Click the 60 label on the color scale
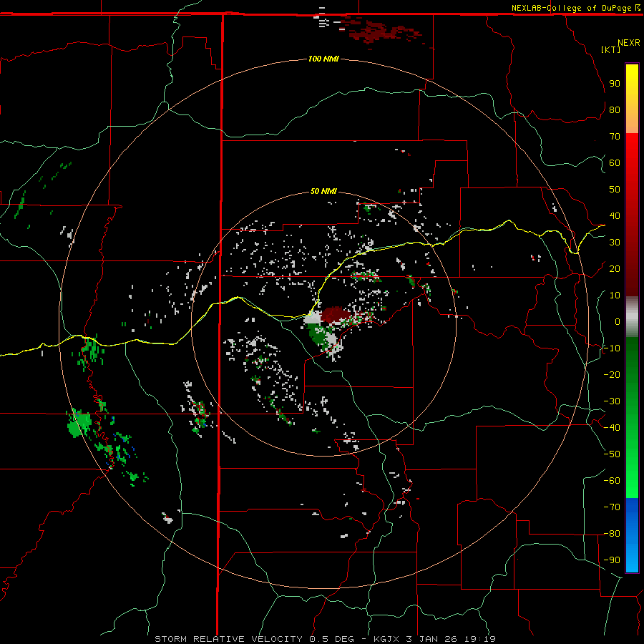This screenshot has height=644, width=644. (615, 163)
